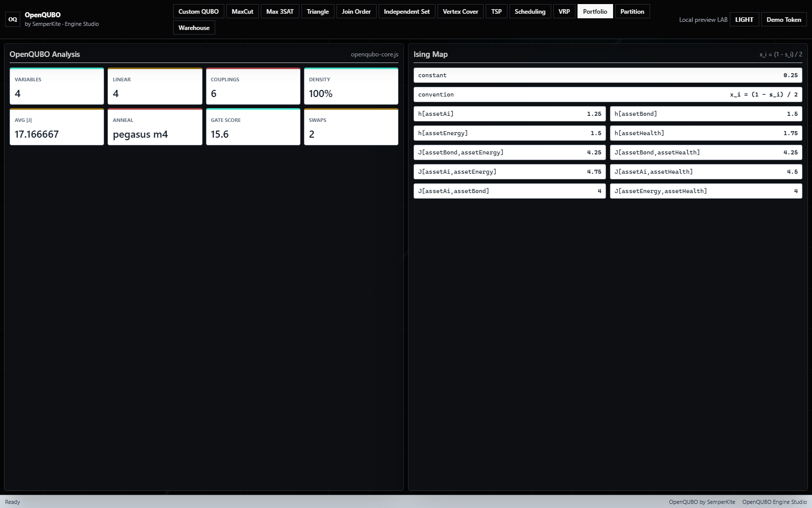Click the x_i = (1 - s_i) / 2 header formula
The width and height of the screenshot is (812, 508).
[781, 54]
